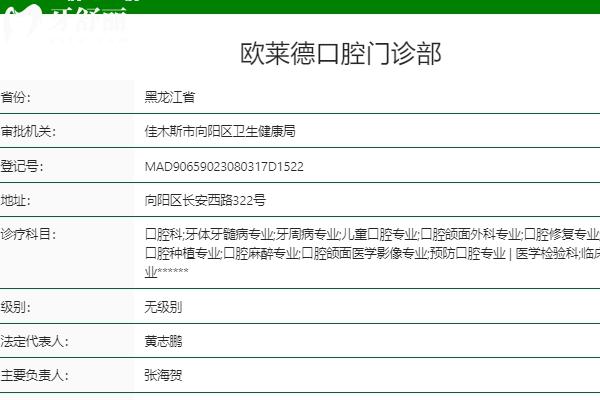Image resolution: width=600 pixels, height=400 pixels.
Task: Click the masked text 业******
Action: (x=166, y=272)
